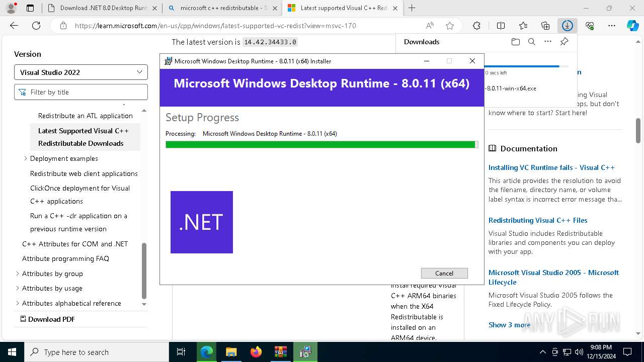Open File Explorer from taskbar
This screenshot has height=362, width=644.
tap(231, 352)
